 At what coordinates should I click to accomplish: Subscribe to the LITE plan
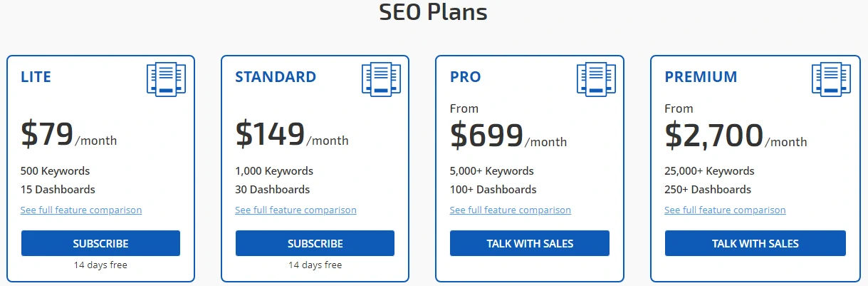coord(100,243)
